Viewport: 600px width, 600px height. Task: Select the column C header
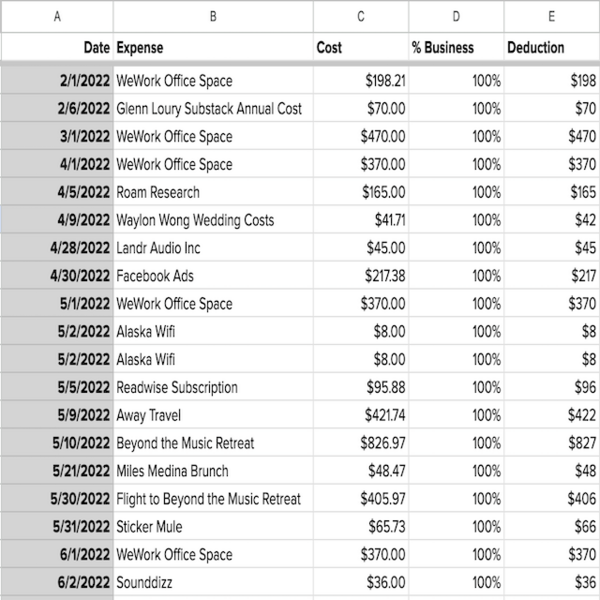(x=359, y=17)
